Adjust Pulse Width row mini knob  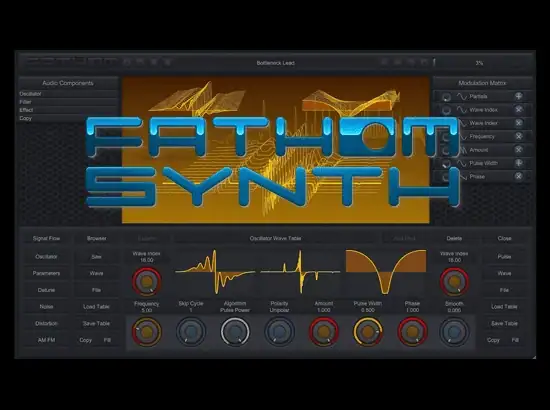click(446, 164)
